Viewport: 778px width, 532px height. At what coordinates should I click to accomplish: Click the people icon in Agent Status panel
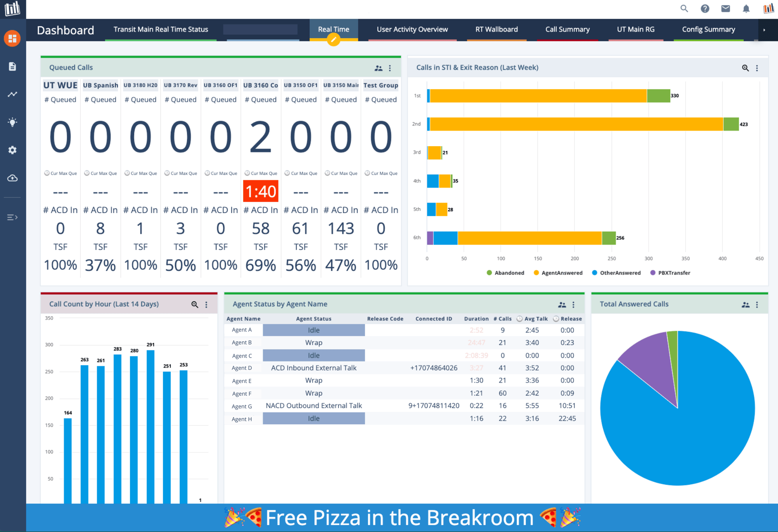562,304
